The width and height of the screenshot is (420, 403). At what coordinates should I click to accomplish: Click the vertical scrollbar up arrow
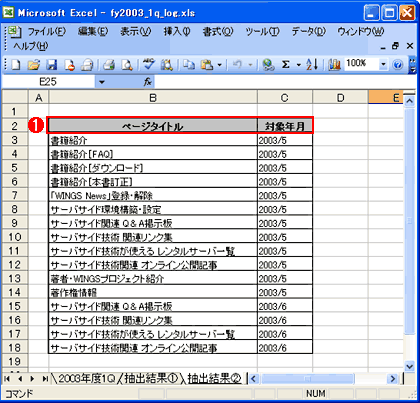410,100
